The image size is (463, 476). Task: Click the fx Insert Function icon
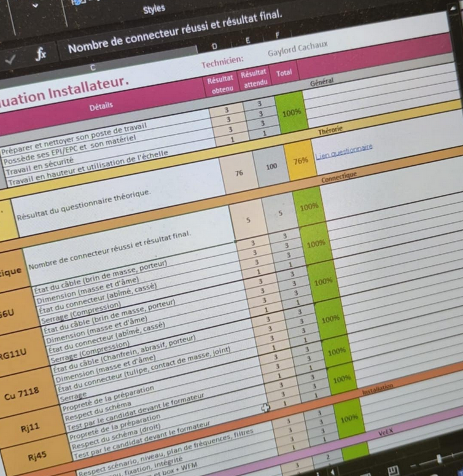click(41, 54)
